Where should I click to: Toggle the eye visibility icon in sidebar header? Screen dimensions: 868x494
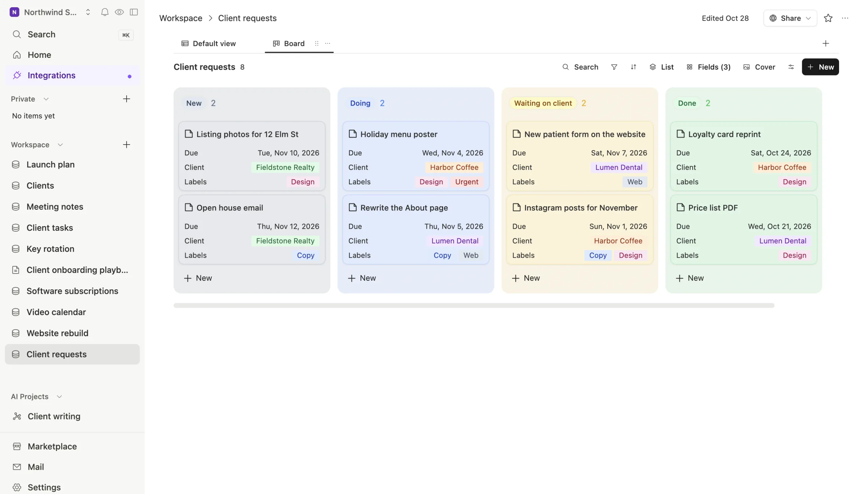tap(119, 12)
